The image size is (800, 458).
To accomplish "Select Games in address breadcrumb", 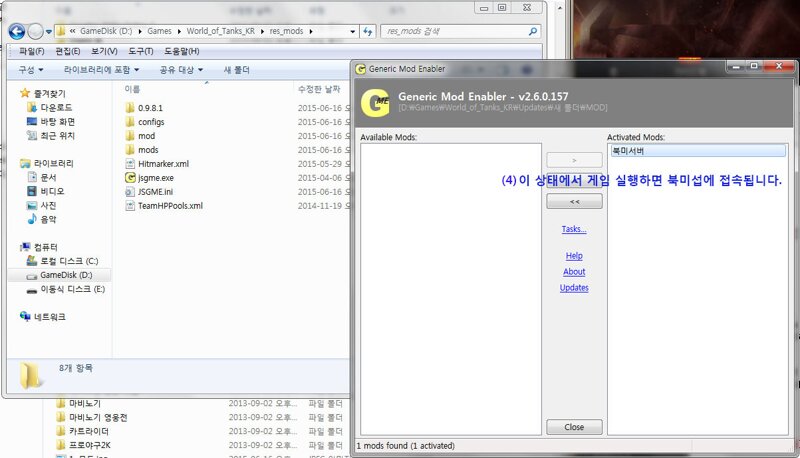I will coord(159,31).
